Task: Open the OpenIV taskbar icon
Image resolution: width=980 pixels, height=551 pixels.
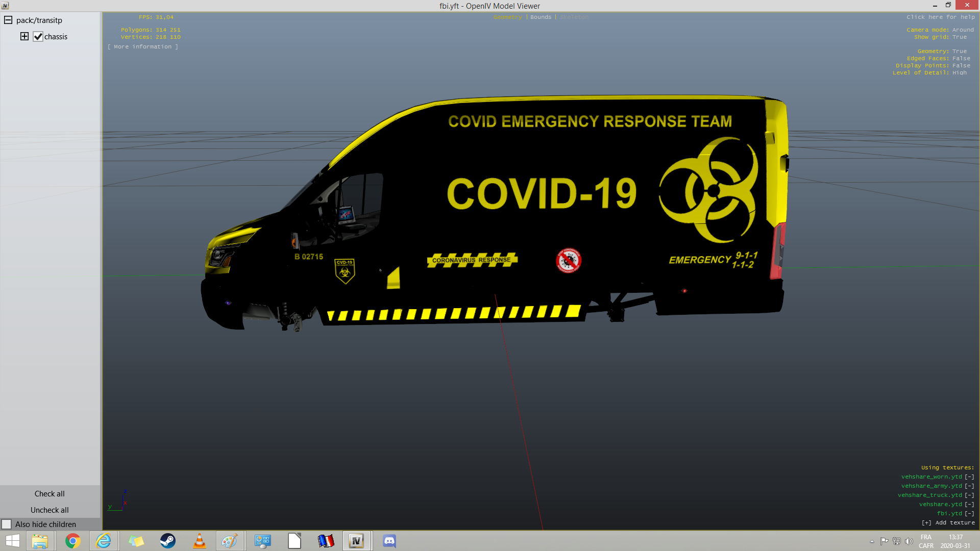Action: 356,541
